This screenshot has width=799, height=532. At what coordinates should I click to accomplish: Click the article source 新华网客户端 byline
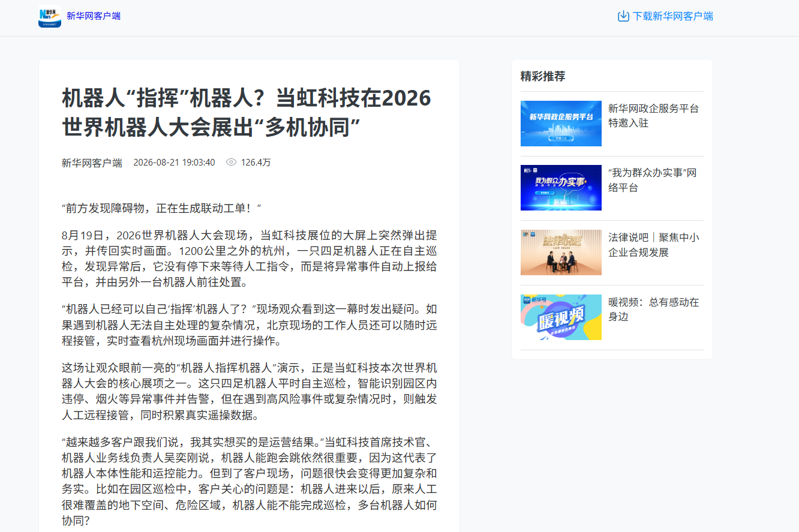click(x=92, y=163)
